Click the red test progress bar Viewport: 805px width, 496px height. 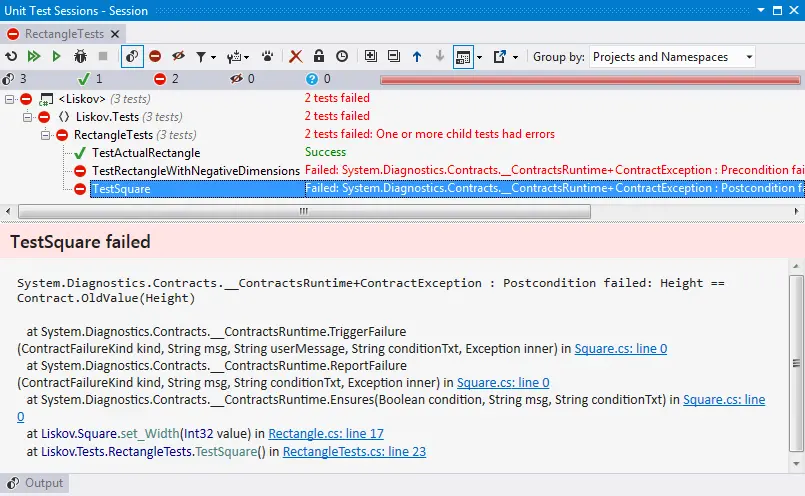click(x=590, y=80)
